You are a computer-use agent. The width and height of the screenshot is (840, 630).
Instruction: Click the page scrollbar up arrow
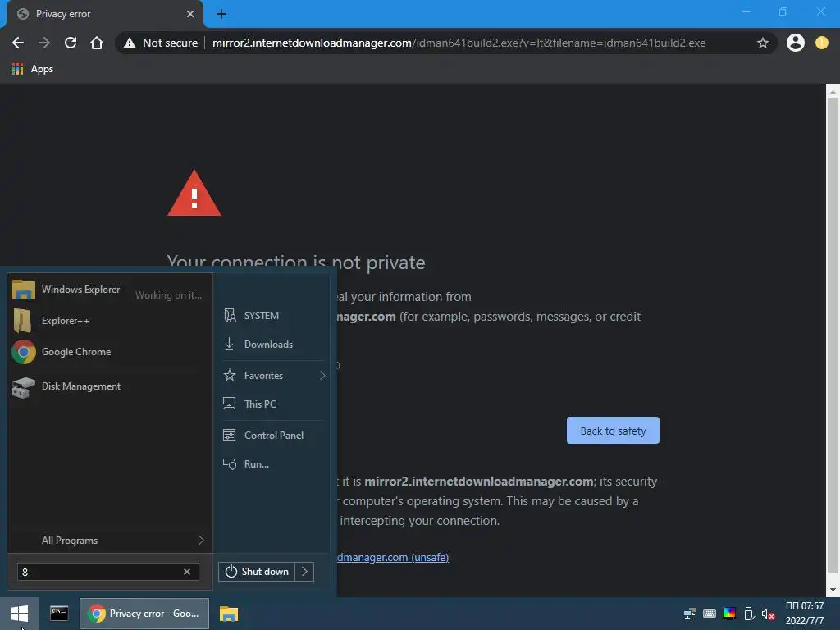pos(833,92)
